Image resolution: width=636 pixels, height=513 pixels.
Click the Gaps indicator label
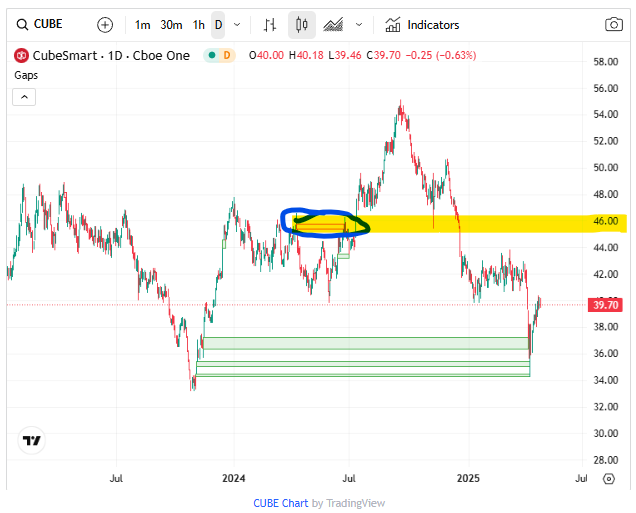point(26,75)
